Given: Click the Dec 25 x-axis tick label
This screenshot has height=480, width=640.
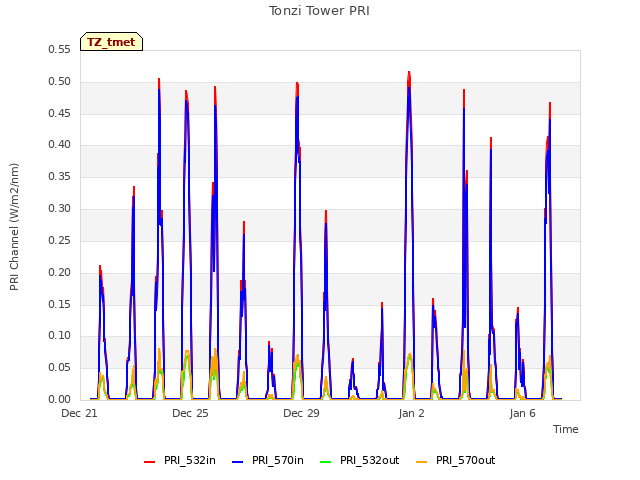Looking at the screenshot, I should (190, 413).
